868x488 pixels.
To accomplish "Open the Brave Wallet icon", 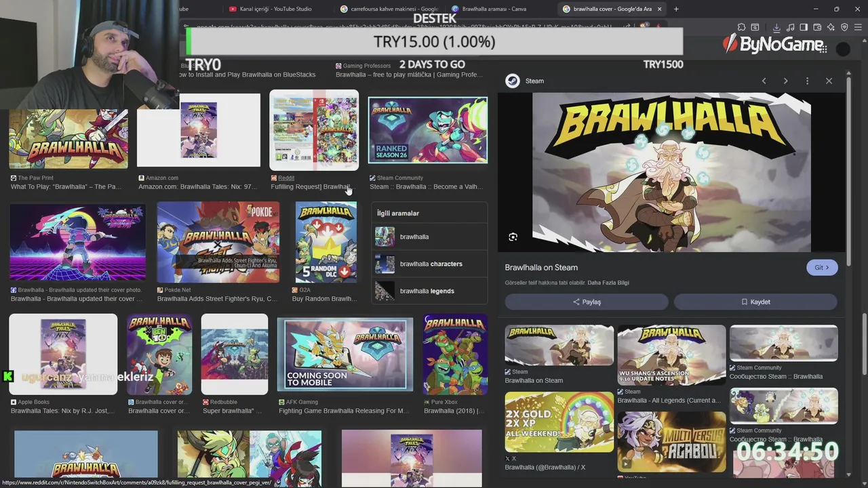I will (x=817, y=27).
